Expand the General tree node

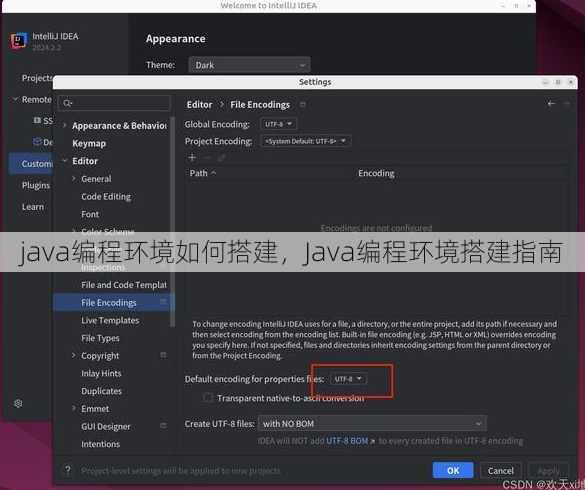coord(74,179)
